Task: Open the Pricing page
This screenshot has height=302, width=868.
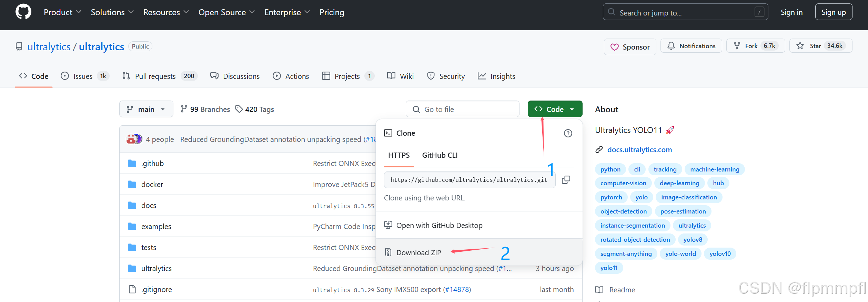Action: 332,12
